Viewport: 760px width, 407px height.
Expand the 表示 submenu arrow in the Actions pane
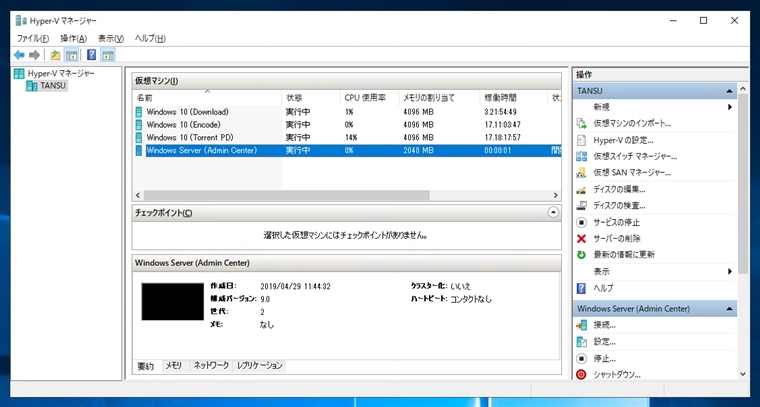[729, 271]
